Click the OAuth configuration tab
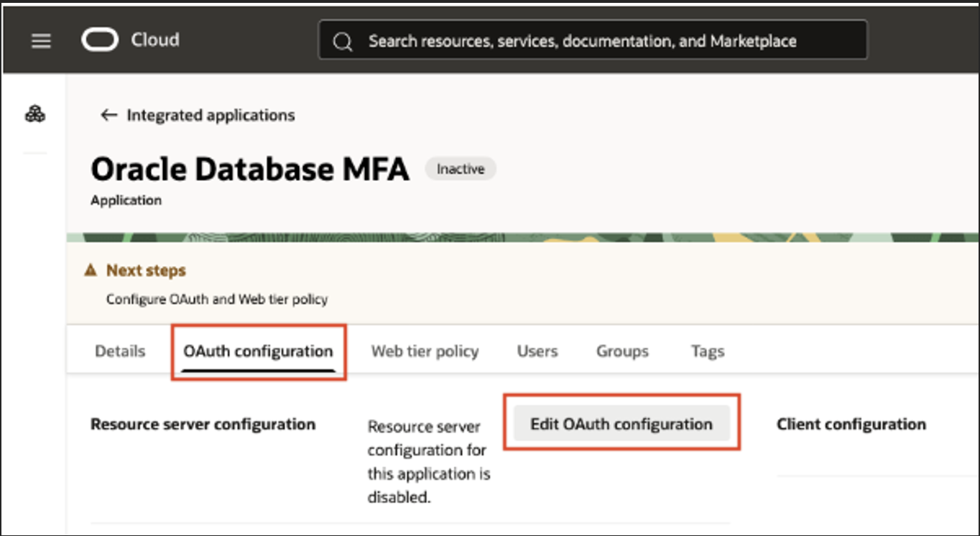980x536 pixels. [x=259, y=352]
